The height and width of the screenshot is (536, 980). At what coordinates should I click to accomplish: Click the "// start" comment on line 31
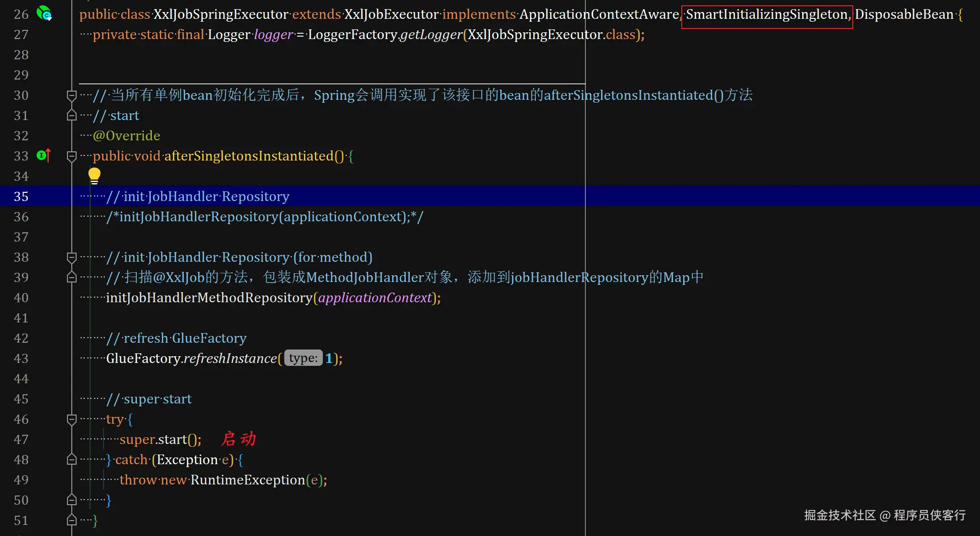(x=116, y=116)
